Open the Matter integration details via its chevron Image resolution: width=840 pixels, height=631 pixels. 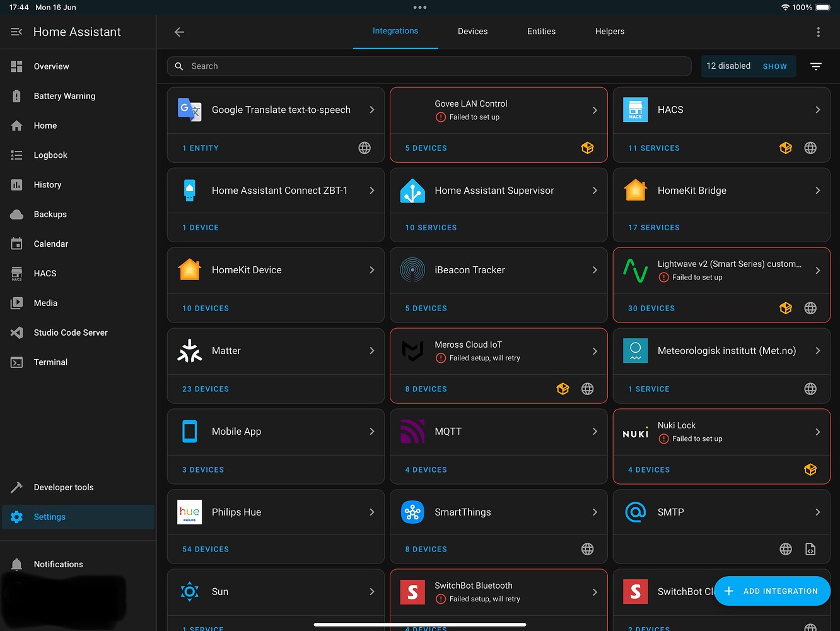371,351
